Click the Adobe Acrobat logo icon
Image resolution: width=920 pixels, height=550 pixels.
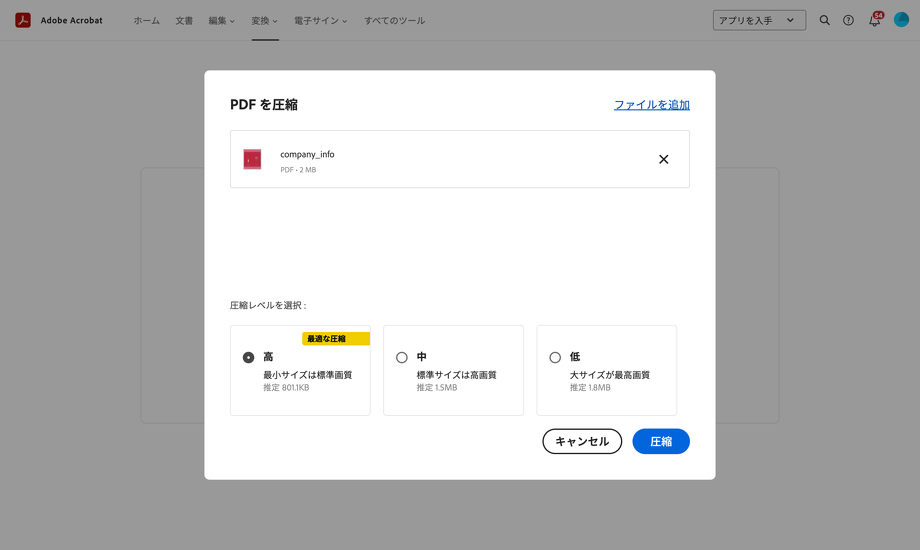click(x=23, y=20)
